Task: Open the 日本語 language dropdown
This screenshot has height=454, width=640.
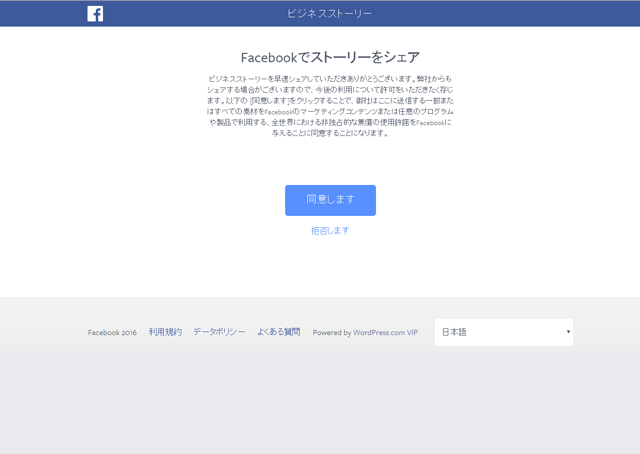Action: coord(504,332)
